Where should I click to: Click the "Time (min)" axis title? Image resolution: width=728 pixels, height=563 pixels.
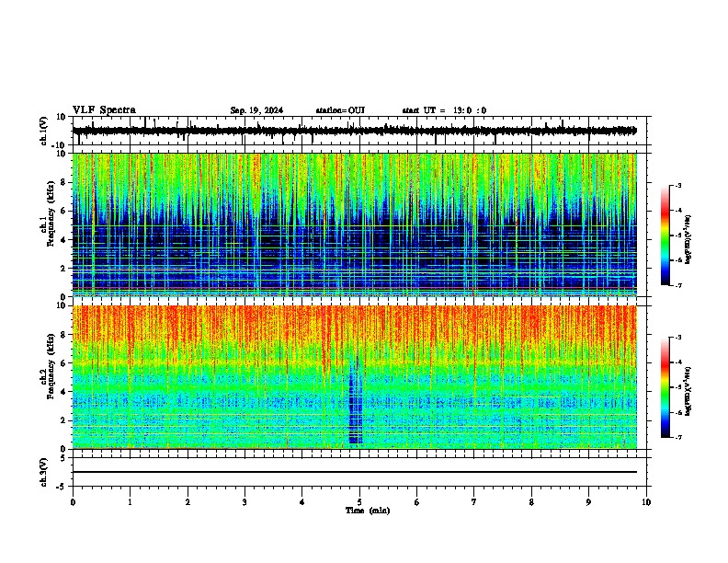(x=368, y=511)
